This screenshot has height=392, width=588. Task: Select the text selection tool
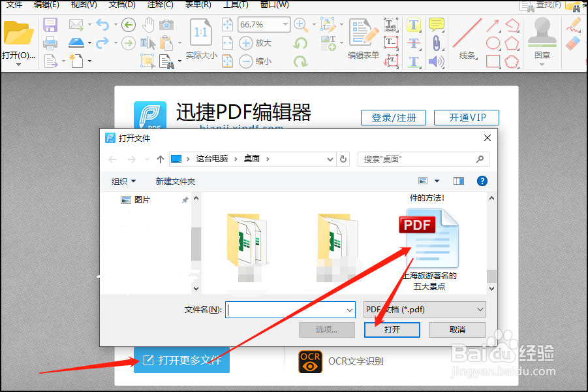[147, 43]
